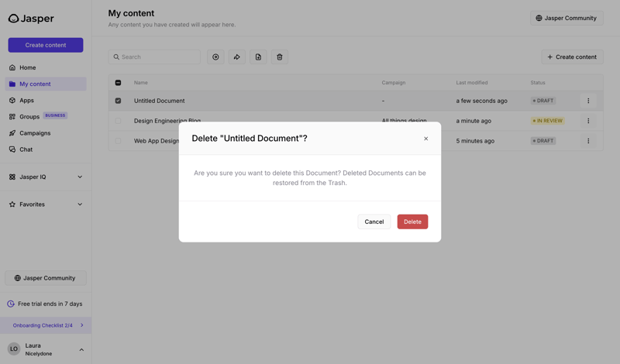This screenshot has width=620, height=364.
Task: Click the Campaign column header
Action: point(394,83)
